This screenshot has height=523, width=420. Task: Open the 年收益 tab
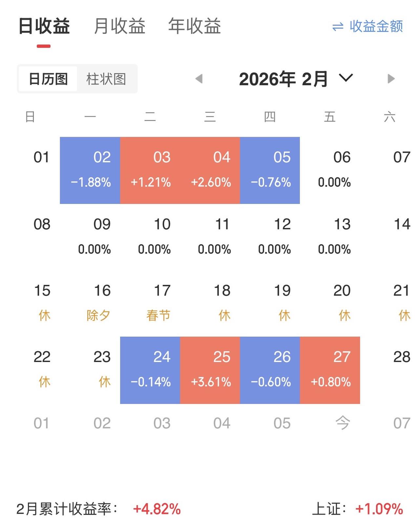195,26
